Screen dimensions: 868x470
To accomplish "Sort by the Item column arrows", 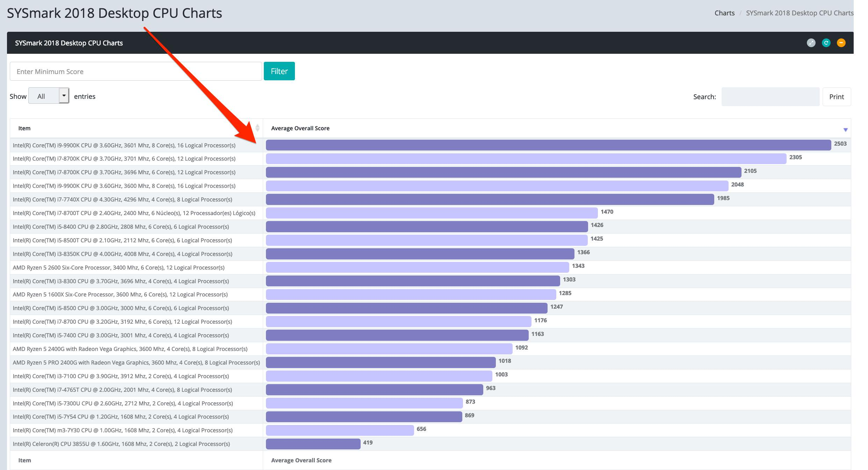I will click(x=257, y=128).
